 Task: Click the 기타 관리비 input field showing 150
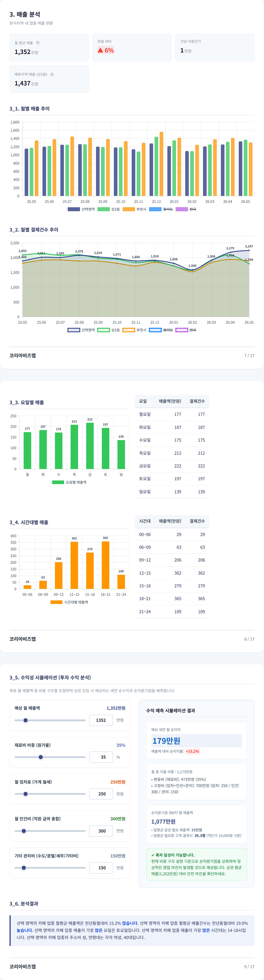(101, 868)
